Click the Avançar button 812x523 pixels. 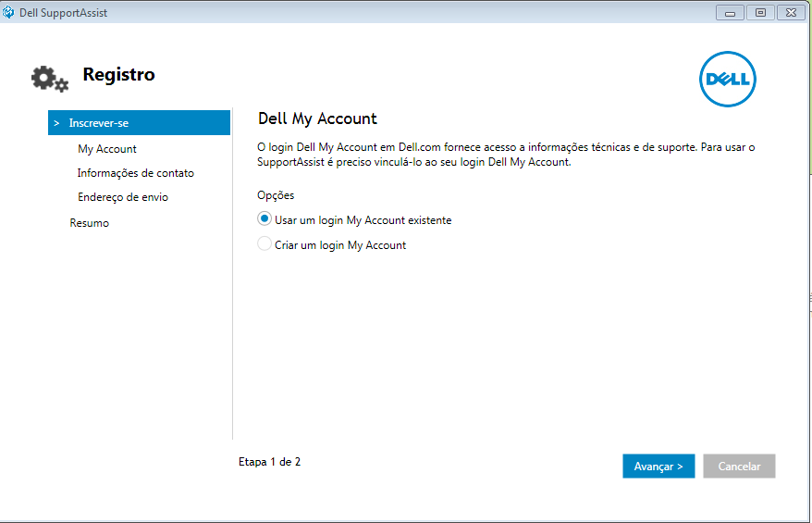click(658, 466)
